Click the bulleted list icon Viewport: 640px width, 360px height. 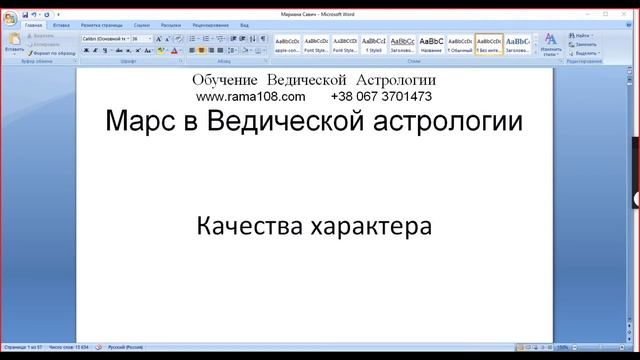click(x=192, y=39)
